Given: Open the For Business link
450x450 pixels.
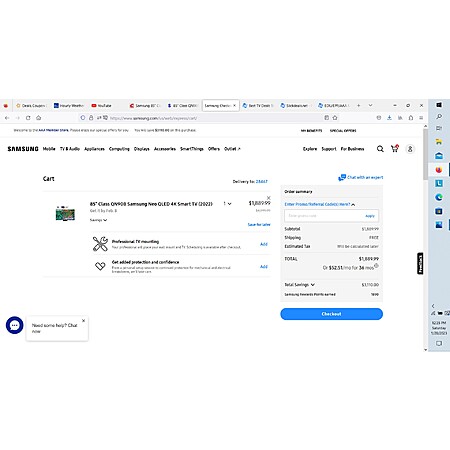Looking at the screenshot, I should click(x=352, y=149).
